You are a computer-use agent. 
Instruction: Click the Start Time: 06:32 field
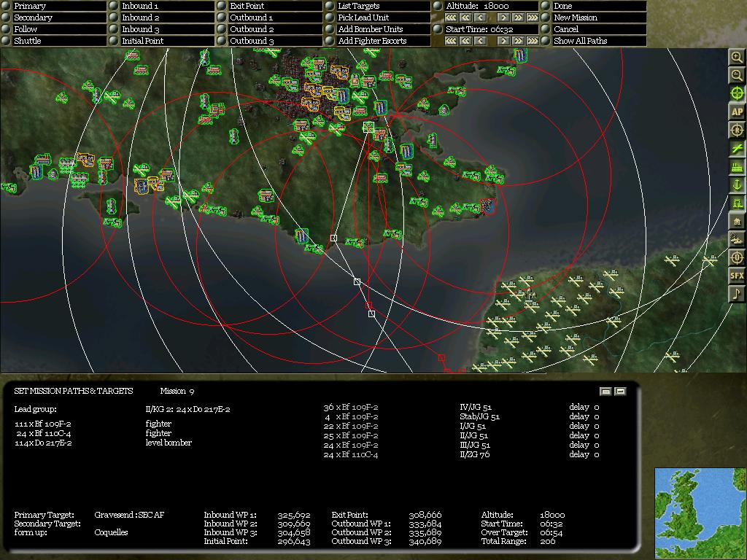(x=491, y=29)
